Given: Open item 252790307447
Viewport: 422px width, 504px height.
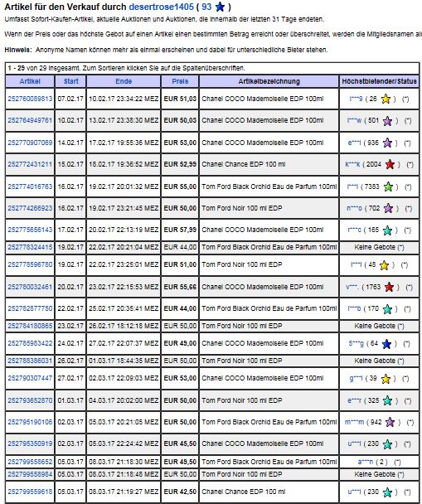Looking at the screenshot, I should coord(30,378).
